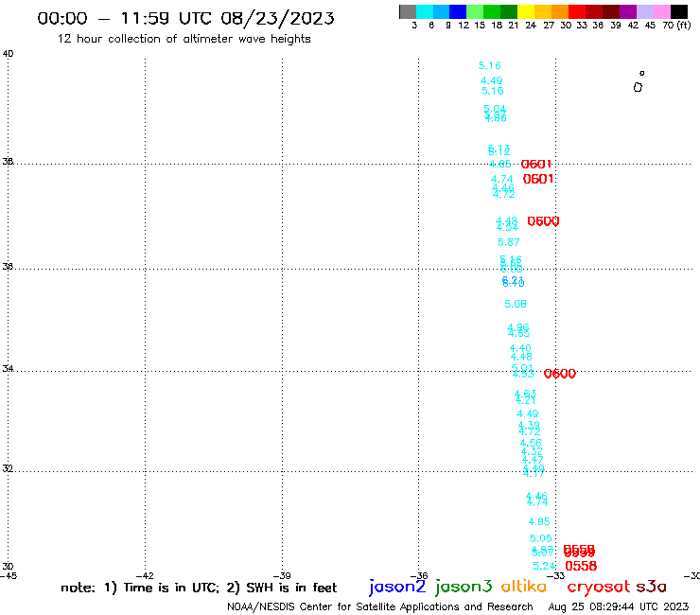Click the latitude axis label 40
The height and width of the screenshot is (615, 700).
click(8, 54)
